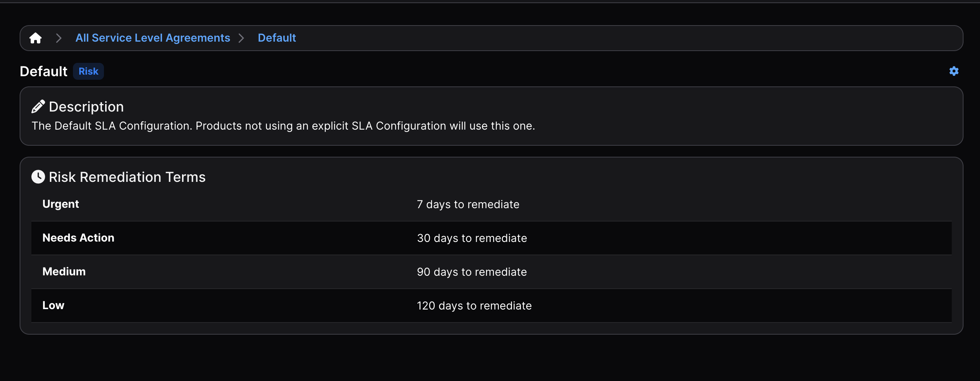This screenshot has height=381, width=980.
Task: Click the Default page title
Action: pyautogui.click(x=44, y=71)
